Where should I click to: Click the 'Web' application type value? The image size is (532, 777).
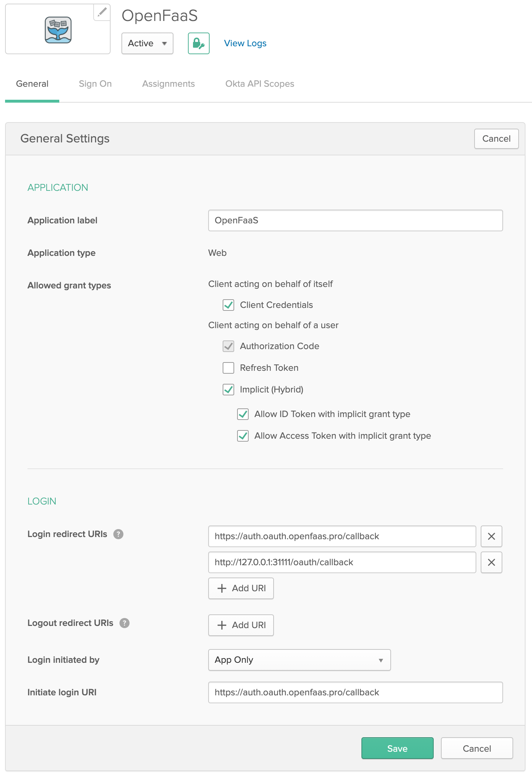click(218, 253)
